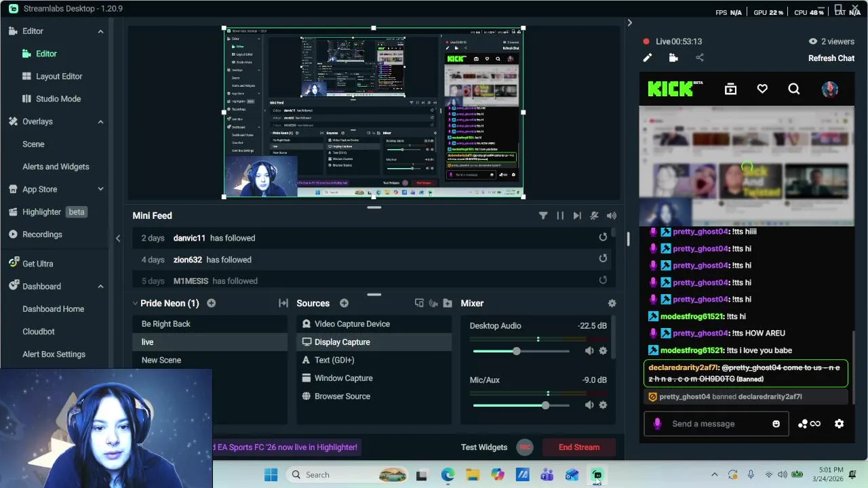Select the New Scene entry

coord(210,360)
